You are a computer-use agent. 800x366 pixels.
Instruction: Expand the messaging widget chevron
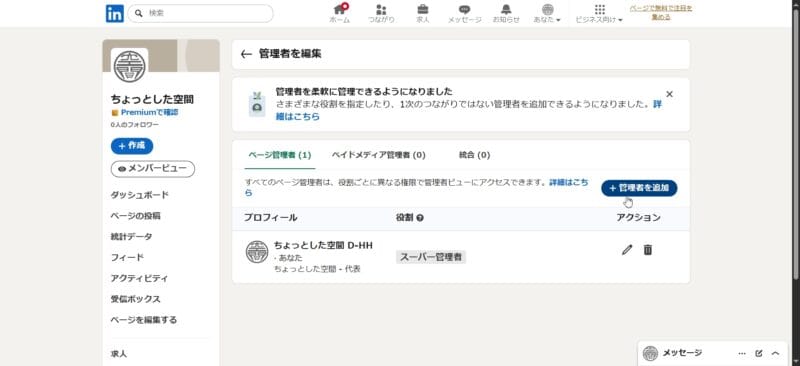[776, 353]
